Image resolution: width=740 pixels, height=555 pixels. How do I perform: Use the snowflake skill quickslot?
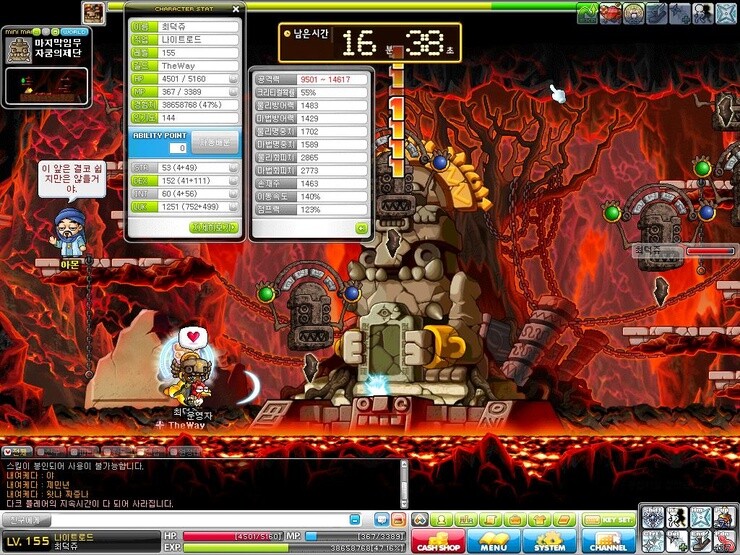653,517
